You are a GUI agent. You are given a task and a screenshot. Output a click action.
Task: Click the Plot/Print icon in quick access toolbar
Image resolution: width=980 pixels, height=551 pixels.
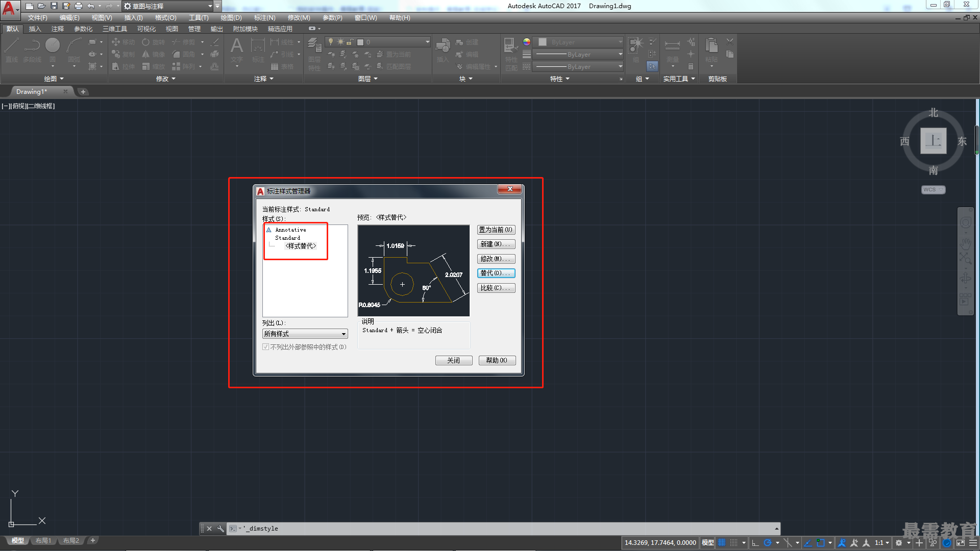click(x=78, y=6)
